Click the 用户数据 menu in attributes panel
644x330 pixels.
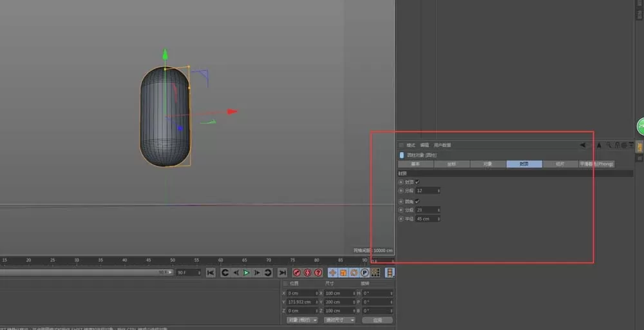442,145
